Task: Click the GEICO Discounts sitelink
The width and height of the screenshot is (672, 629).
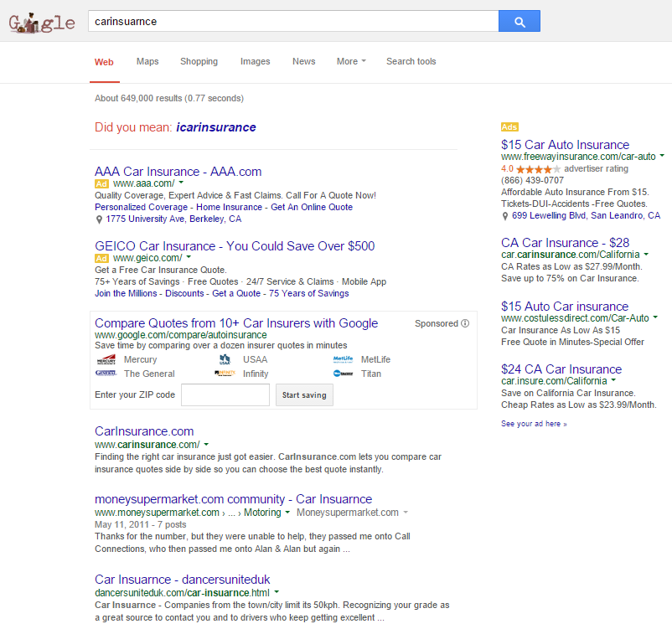Action: (x=184, y=293)
